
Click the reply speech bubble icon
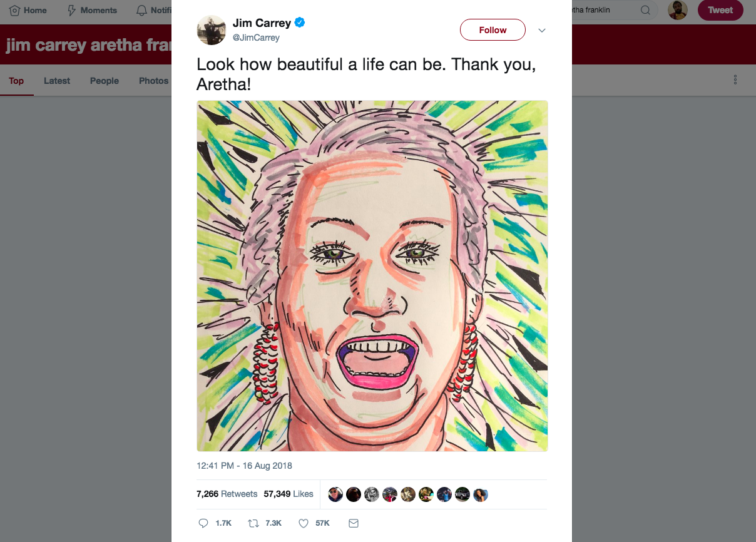click(x=203, y=523)
